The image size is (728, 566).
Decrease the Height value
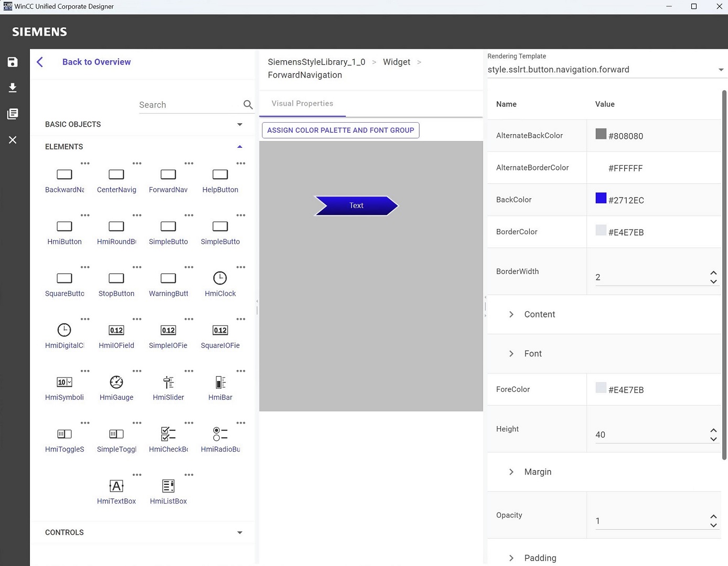pos(713,439)
